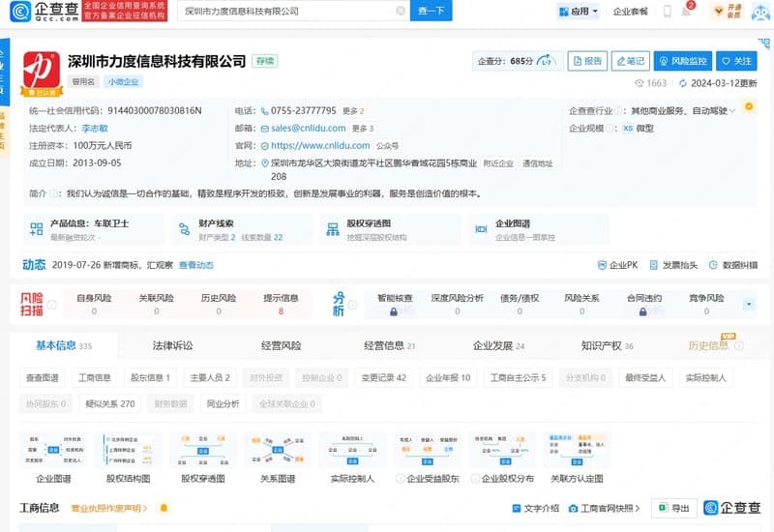Screen dimensions: 774x532
Task: Open 企业套餐 in the header
Action: (x=630, y=11)
